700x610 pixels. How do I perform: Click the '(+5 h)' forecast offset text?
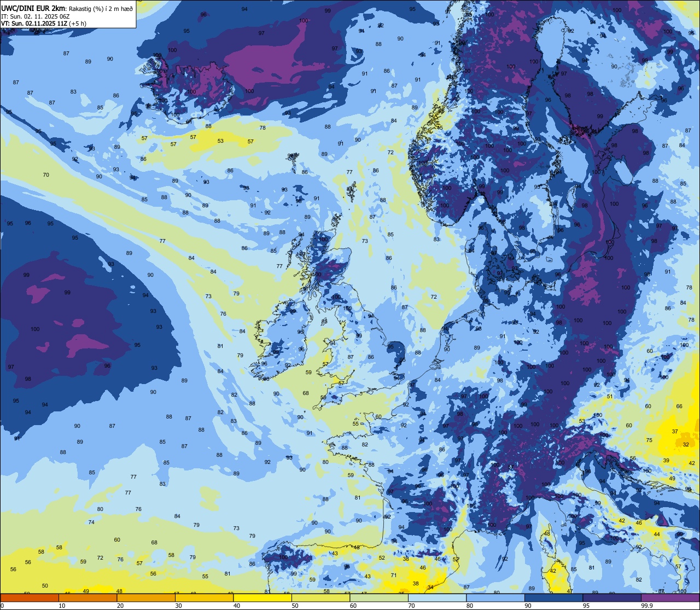78,24
